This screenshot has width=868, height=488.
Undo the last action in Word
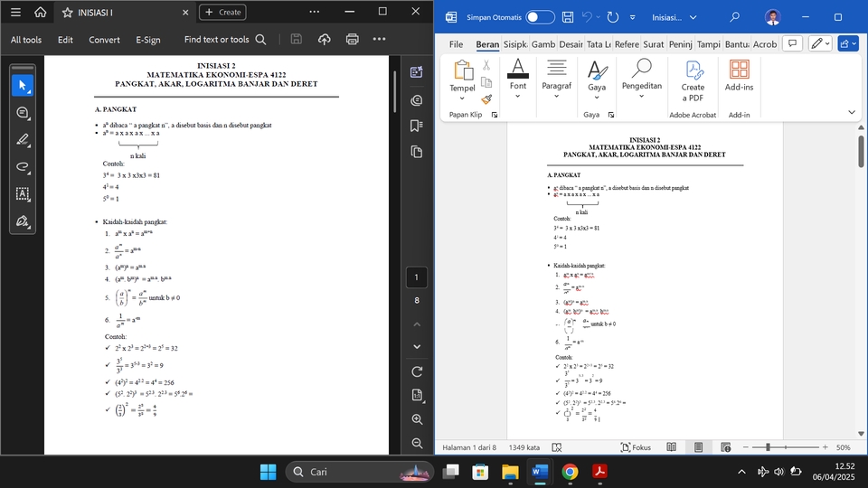[587, 17]
